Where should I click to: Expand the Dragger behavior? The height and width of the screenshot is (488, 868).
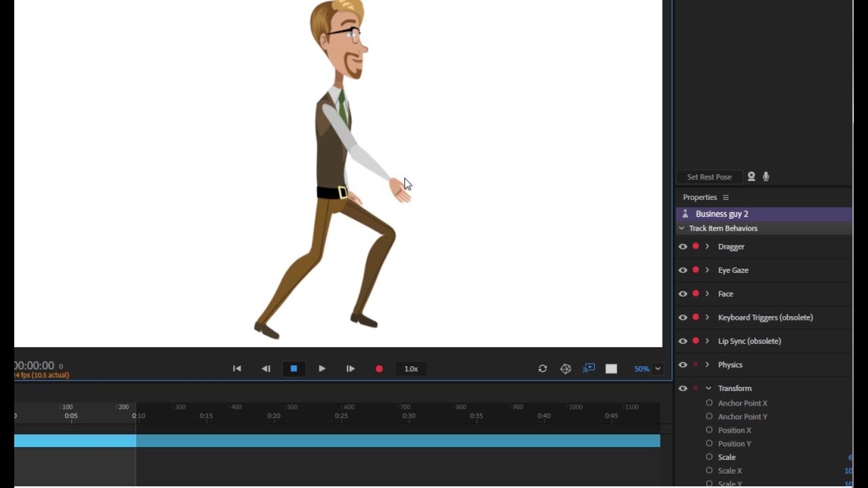[x=707, y=247]
